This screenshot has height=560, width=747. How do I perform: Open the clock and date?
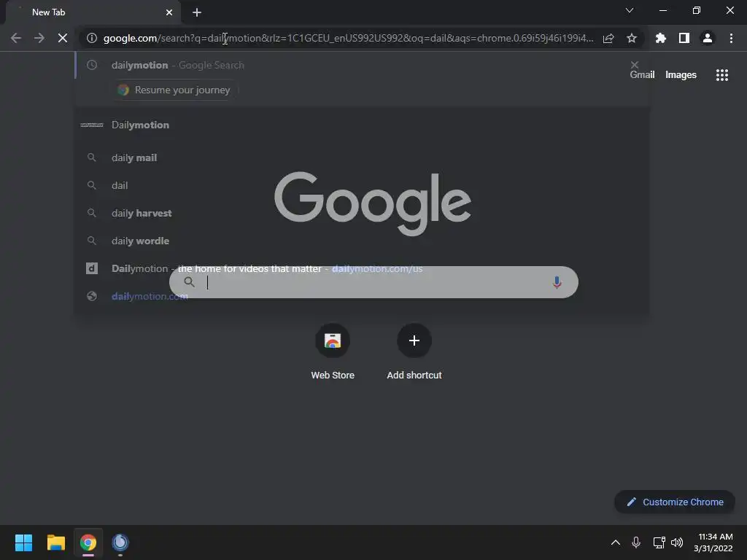(x=713, y=542)
